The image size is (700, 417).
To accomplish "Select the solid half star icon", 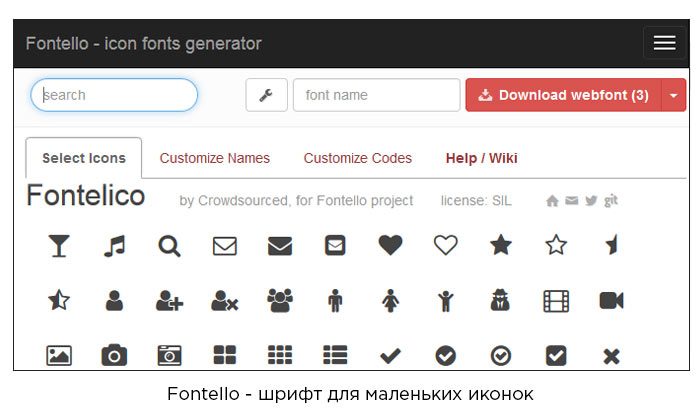I will (x=612, y=245).
